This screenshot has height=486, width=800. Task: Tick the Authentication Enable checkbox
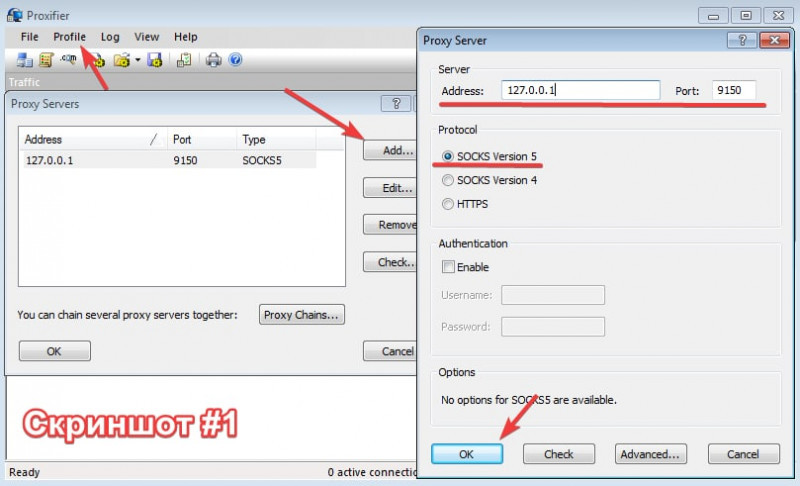pos(448,267)
